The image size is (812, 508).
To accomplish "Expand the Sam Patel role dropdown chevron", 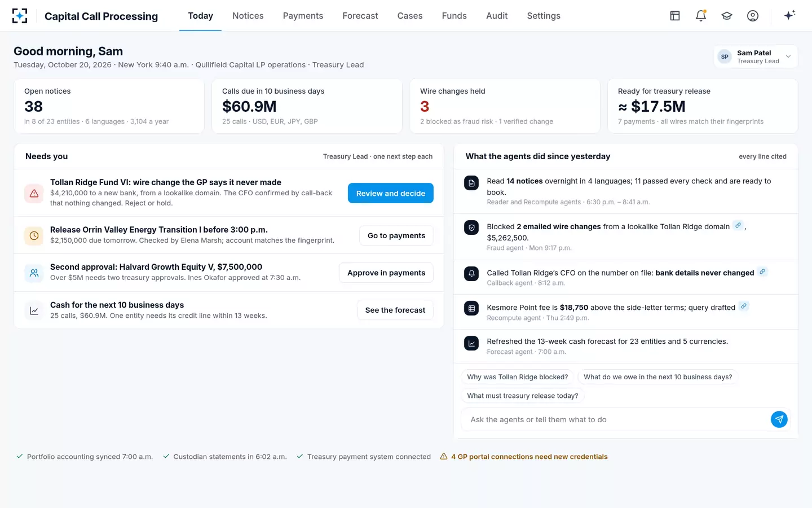I will [788, 56].
